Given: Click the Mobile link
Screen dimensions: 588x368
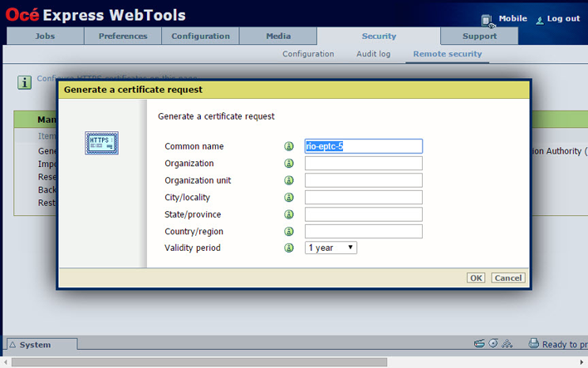Looking at the screenshot, I should [x=512, y=18].
